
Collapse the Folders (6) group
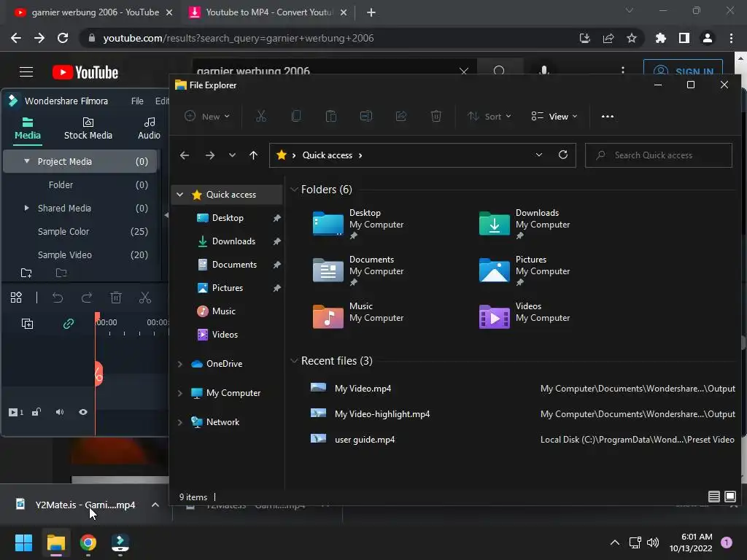click(x=294, y=190)
